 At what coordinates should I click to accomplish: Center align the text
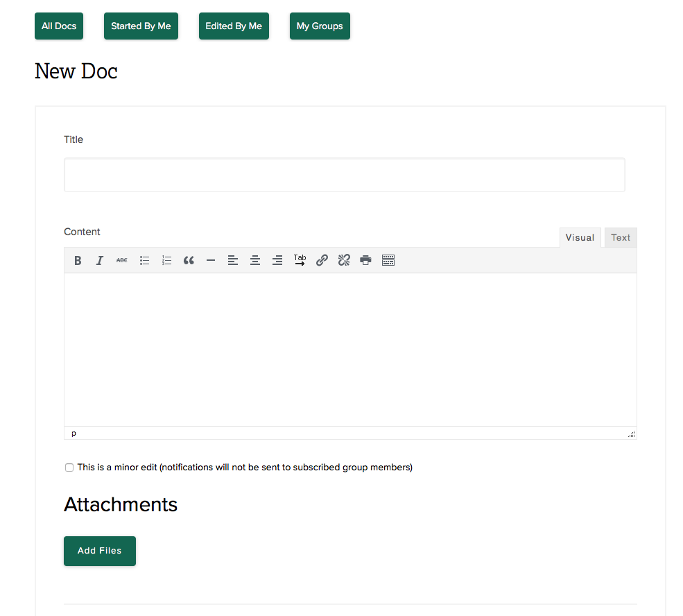tap(255, 261)
